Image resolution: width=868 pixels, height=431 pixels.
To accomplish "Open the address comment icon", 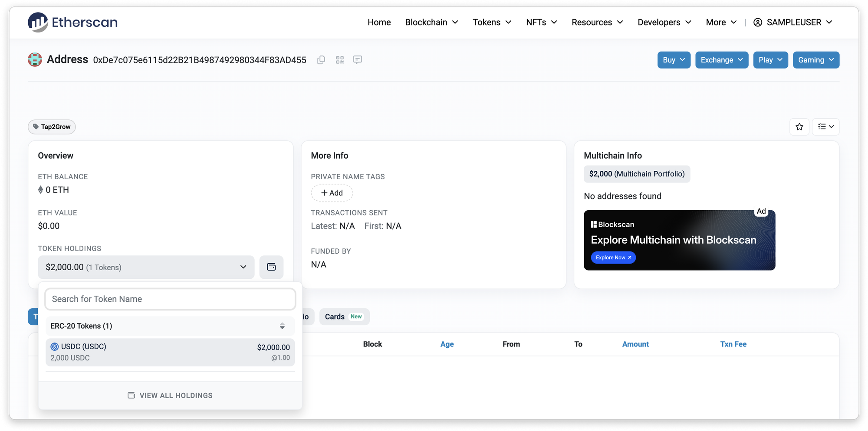I will pyautogui.click(x=358, y=60).
